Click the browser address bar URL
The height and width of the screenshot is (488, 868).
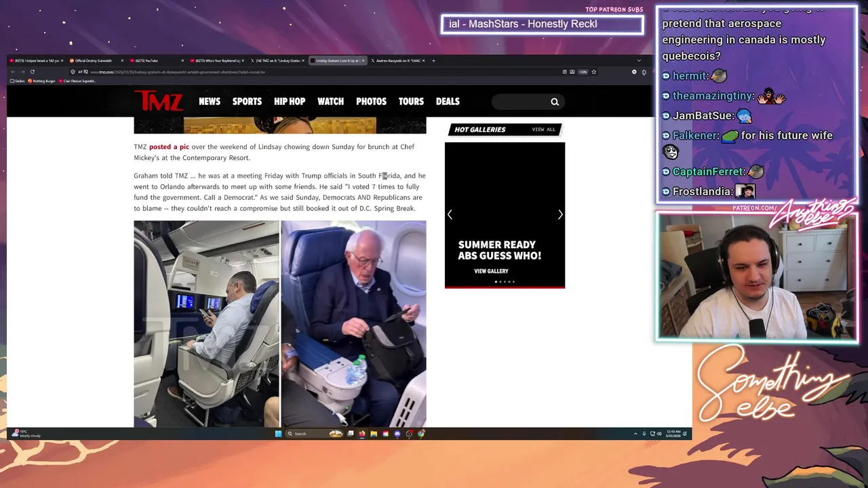177,72
